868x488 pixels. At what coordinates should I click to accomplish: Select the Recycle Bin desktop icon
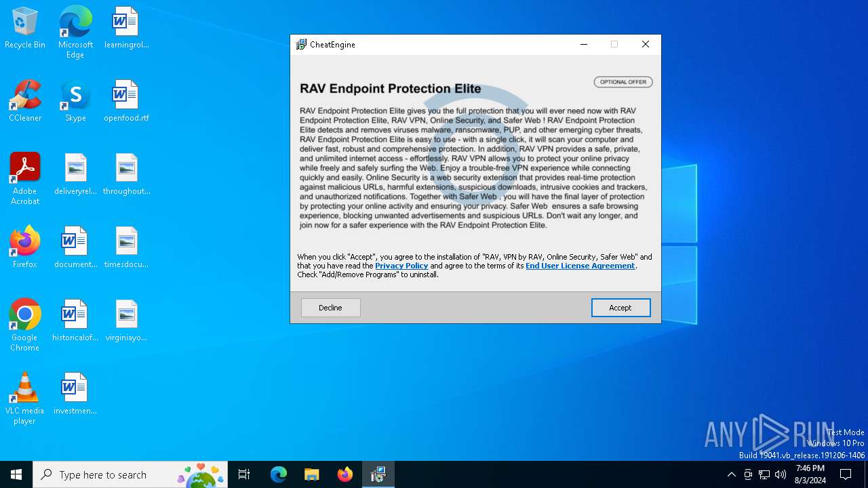point(25,28)
